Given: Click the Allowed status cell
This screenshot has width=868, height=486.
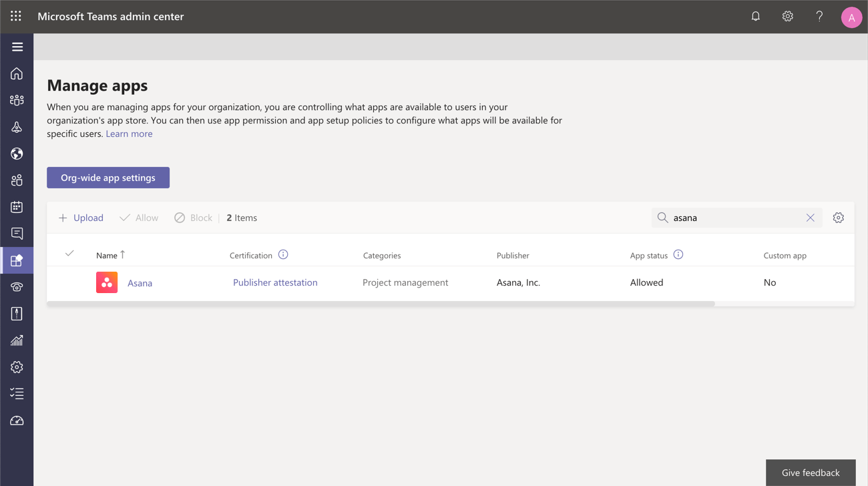Looking at the screenshot, I should pyautogui.click(x=646, y=282).
